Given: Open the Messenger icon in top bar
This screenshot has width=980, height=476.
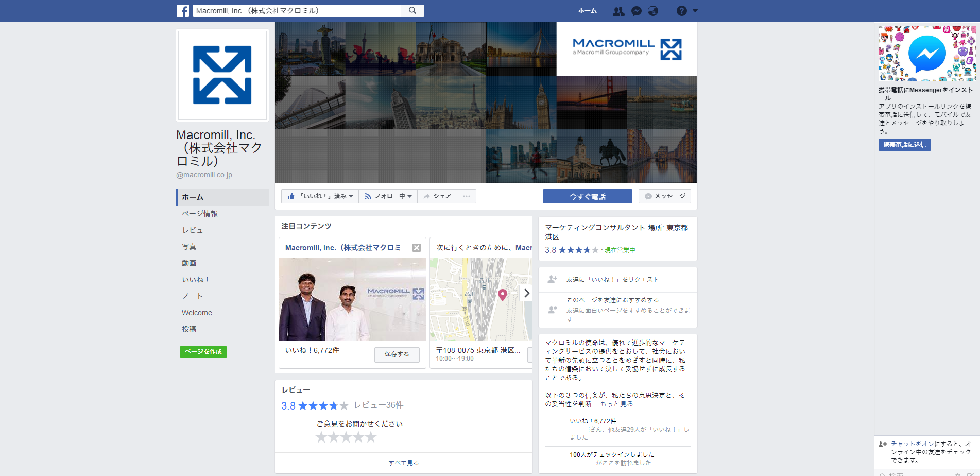Looking at the screenshot, I should pyautogui.click(x=637, y=11).
